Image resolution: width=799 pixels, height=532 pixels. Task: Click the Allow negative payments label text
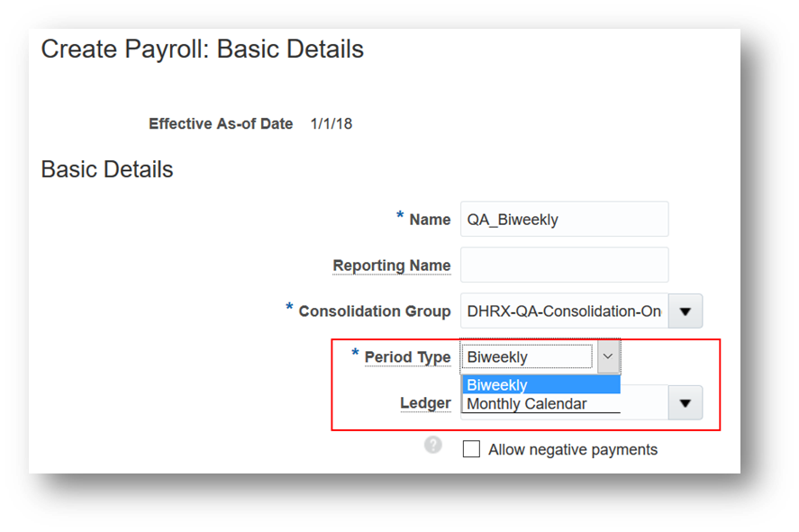(x=573, y=449)
